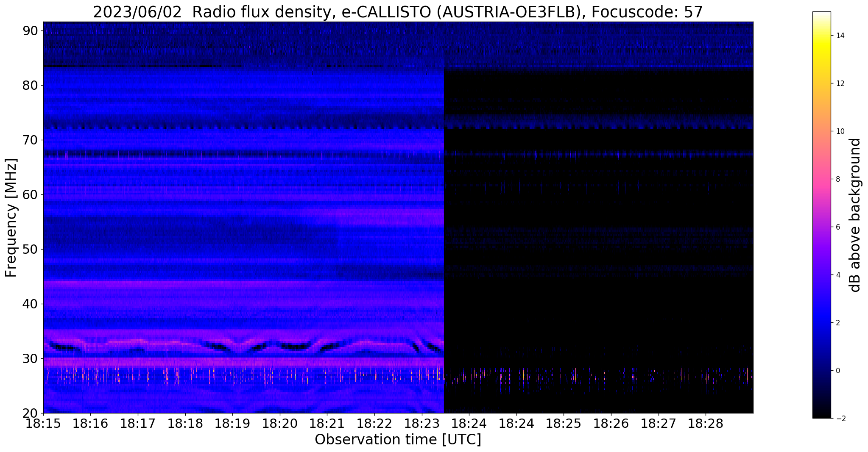Click the wavy dark band near 32 MHz

(x=243, y=347)
